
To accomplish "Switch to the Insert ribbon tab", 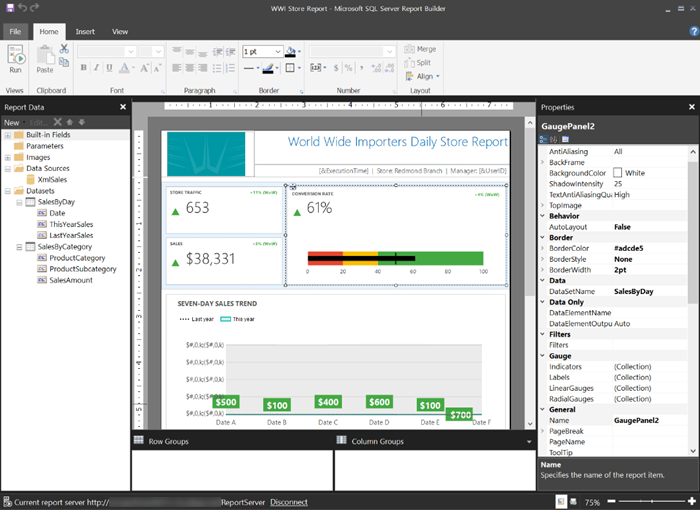I will (x=85, y=31).
